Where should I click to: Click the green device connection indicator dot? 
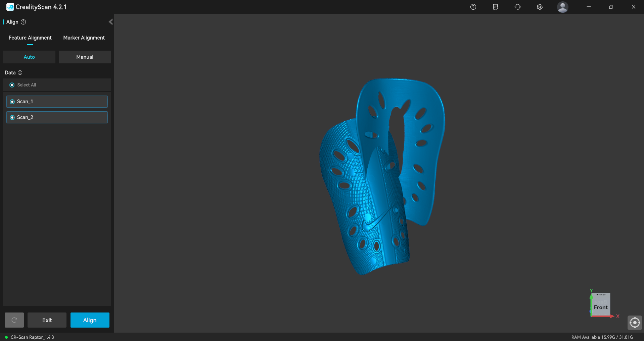click(6, 337)
